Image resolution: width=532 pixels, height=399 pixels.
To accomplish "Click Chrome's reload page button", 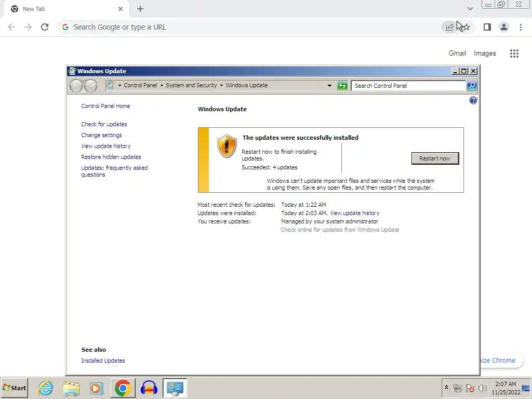I will [45, 27].
